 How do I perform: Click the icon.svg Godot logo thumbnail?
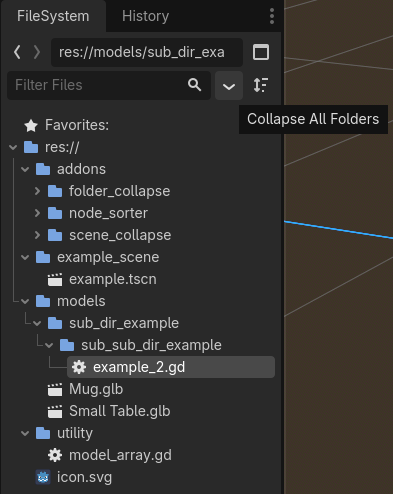click(x=43, y=477)
